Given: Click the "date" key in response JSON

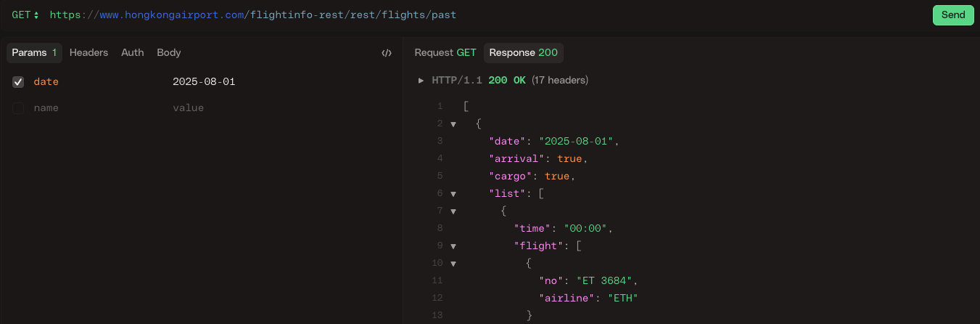Looking at the screenshot, I should pos(508,142).
